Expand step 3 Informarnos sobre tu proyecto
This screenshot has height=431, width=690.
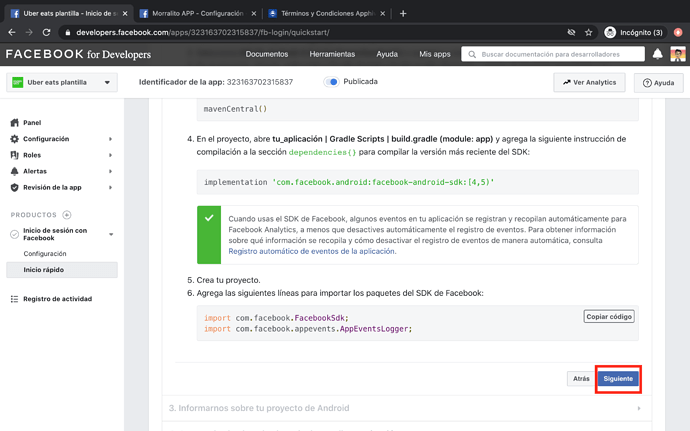point(405,408)
